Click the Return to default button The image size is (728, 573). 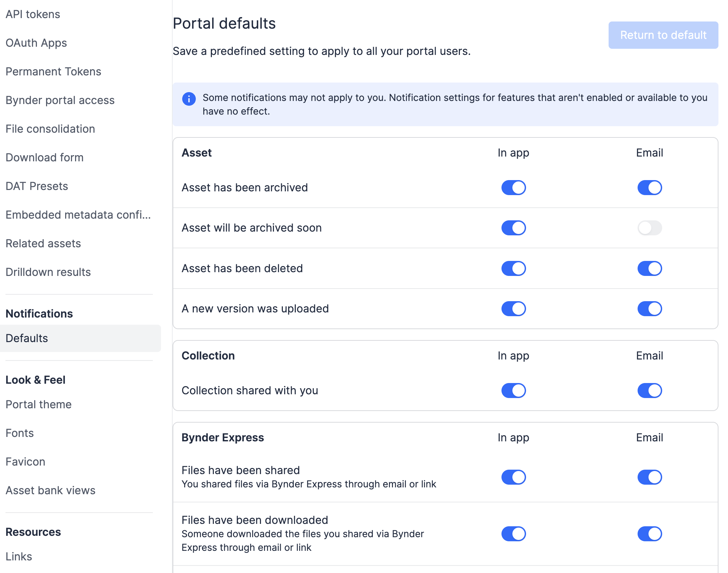[x=663, y=35]
